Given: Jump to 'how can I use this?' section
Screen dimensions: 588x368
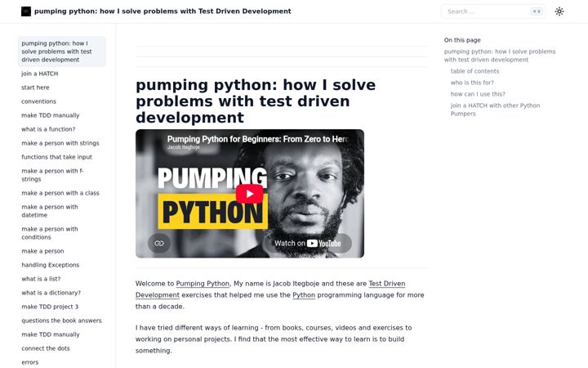Looking at the screenshot, I should click(478, 94).
